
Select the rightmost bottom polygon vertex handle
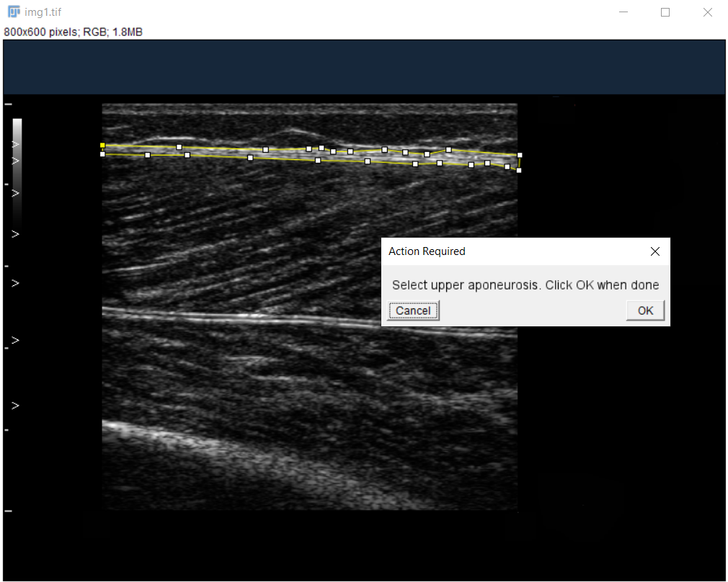coord(518,171)
